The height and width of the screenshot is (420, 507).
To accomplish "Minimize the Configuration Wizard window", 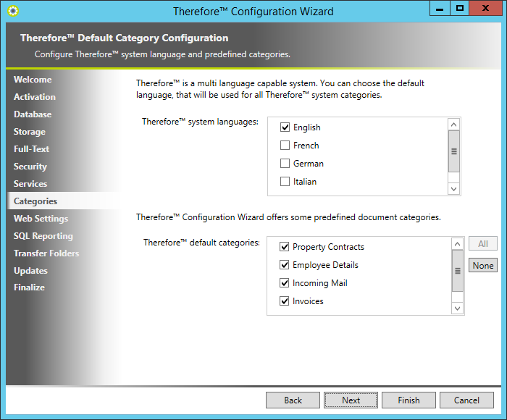I will [440, 9].
